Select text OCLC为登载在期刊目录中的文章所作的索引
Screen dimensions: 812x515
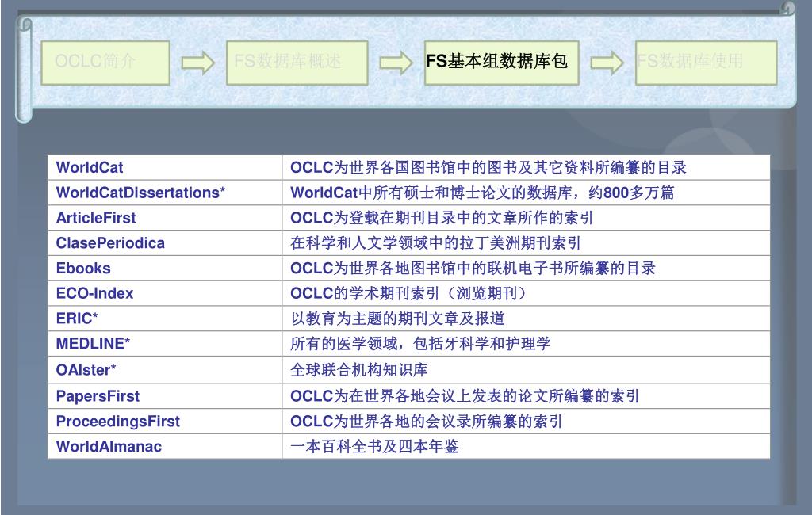442,218
